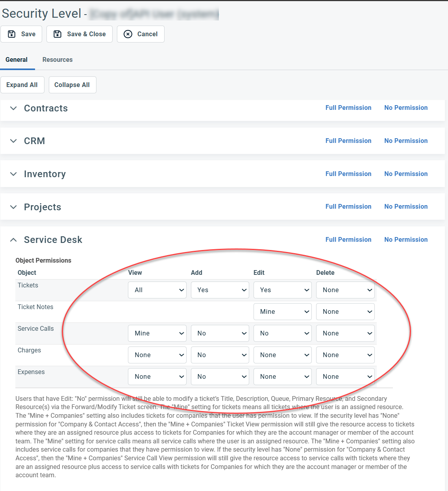Click the Expand All button
Screen dimensions: 448x491
pyautogui.click(x=22, y=85)
